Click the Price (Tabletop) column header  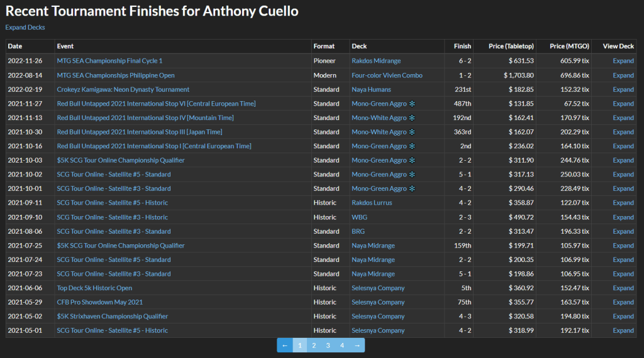(x=511, y=46)
